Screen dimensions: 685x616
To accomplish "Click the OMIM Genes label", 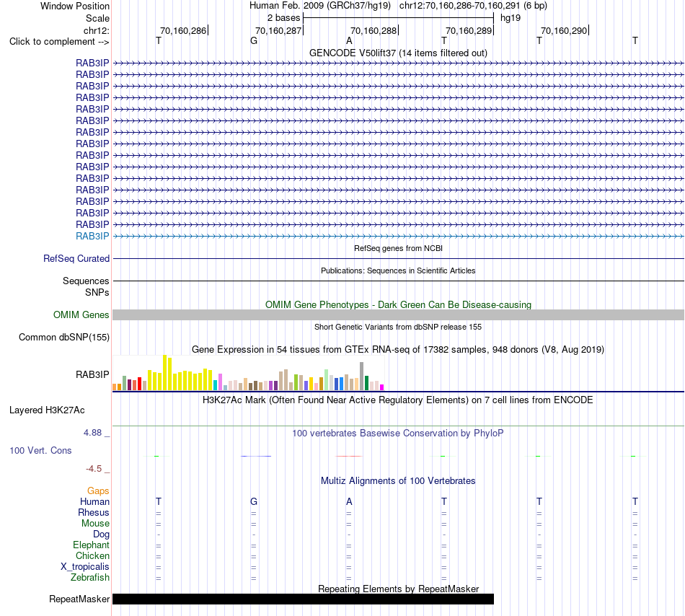I will click(81, 314).
